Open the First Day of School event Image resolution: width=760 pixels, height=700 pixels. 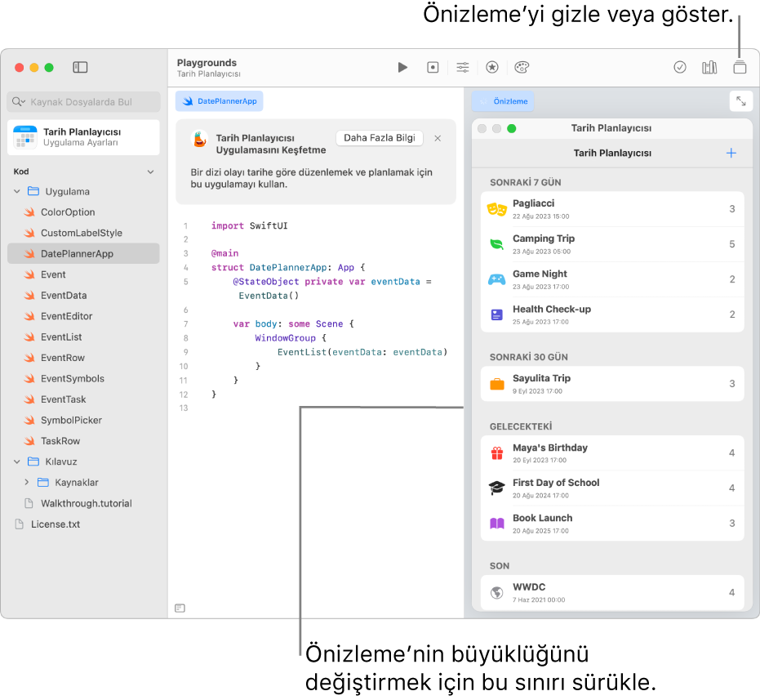[x=612, y=488]
